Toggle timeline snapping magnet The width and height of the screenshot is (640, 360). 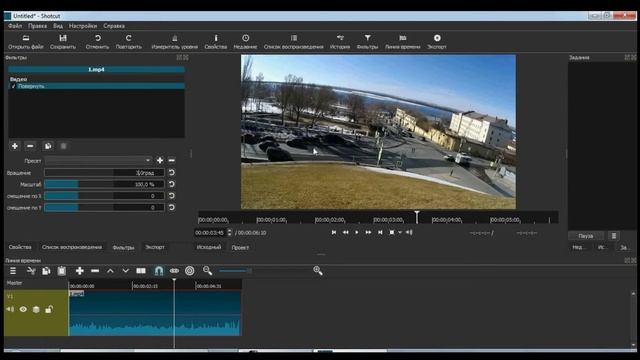[159, 271]
